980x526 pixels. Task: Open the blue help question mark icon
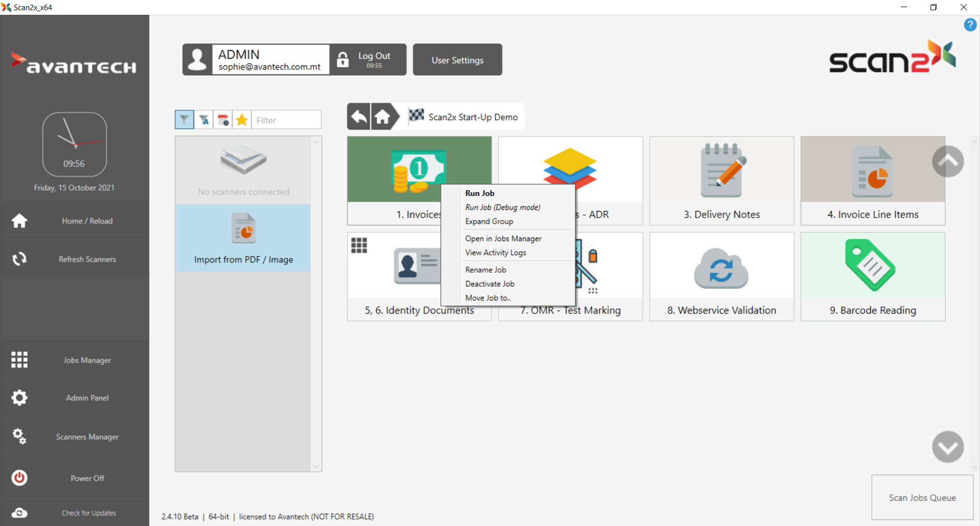(x=970, y=25)
